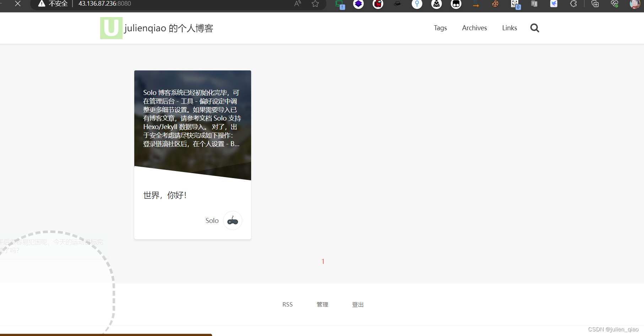The height and width of the screenshot is (336, 644).
Task: Click the 登出 logout link
Action: pyautogui.click(x=358, y=304)
